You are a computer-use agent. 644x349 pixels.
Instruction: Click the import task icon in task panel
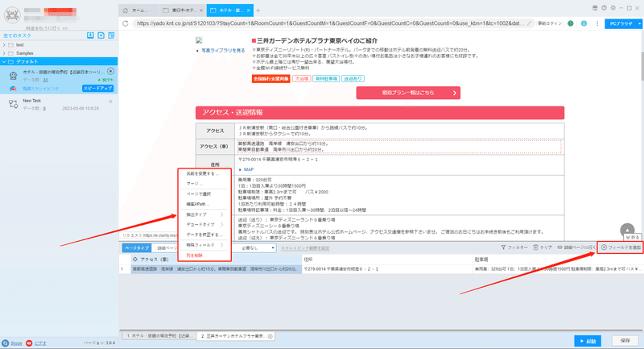[90, 35]
